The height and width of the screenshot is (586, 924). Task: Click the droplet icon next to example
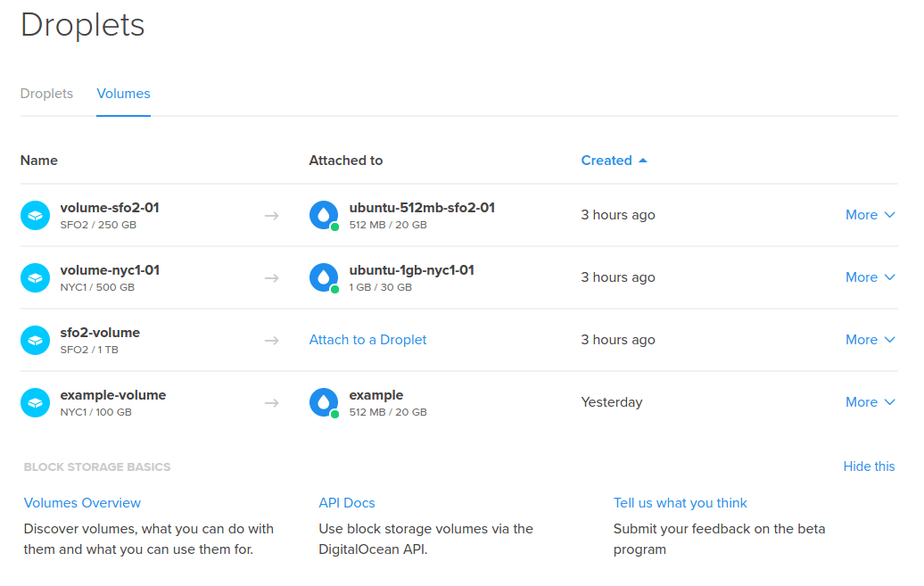[324, 402]
